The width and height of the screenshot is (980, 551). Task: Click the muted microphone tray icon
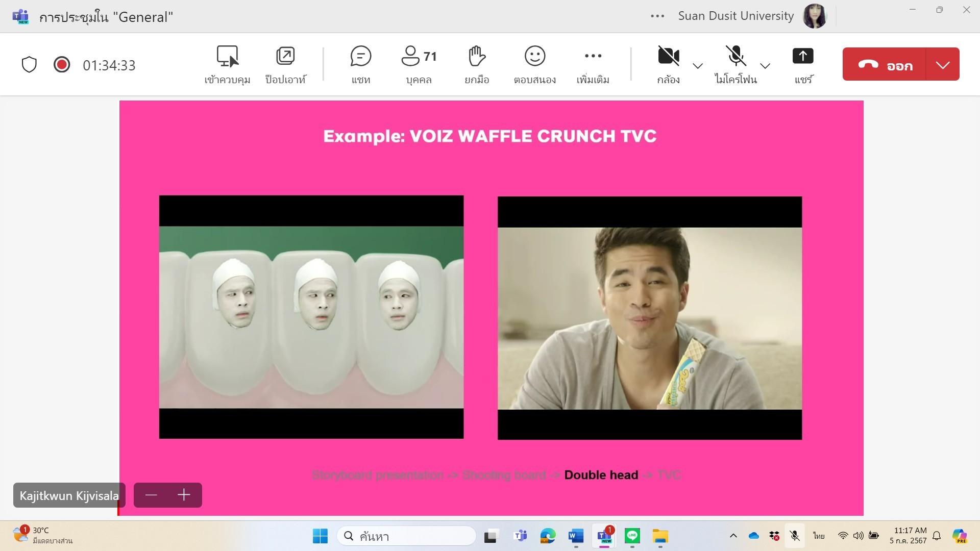[795, 536]
